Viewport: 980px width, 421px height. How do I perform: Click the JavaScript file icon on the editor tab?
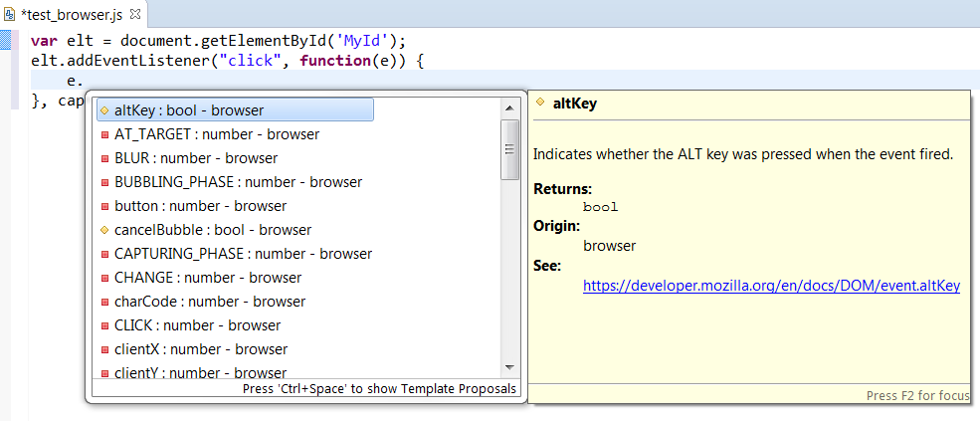tap(9, 13)
